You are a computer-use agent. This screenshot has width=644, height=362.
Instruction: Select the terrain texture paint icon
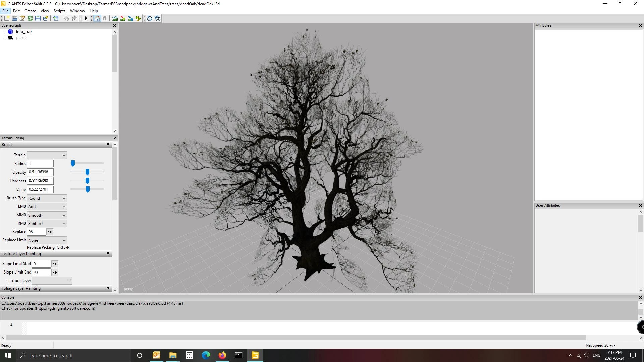[x=123, y=18]
